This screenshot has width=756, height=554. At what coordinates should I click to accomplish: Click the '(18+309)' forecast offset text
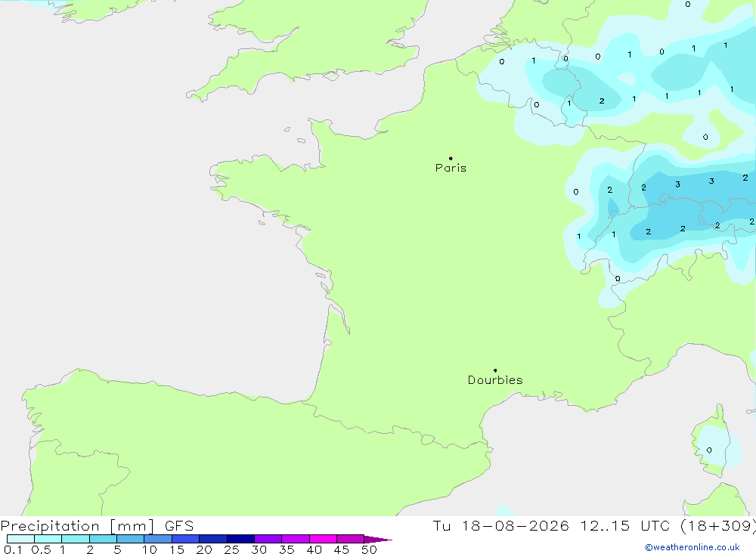tap(718, 526)
